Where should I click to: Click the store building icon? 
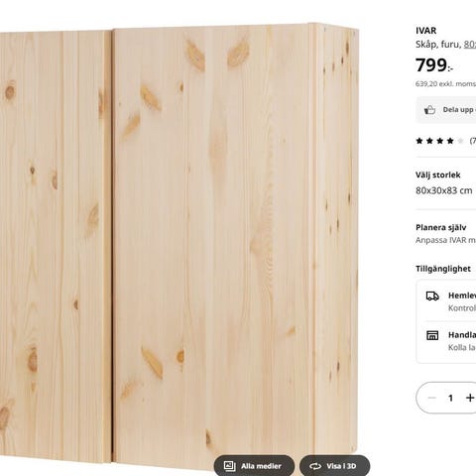432,335
